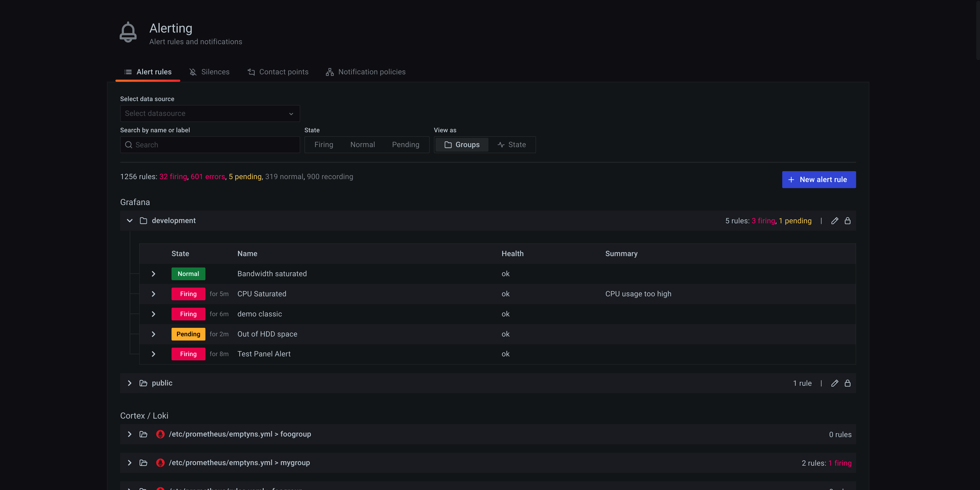Image resolution: width=980 pixels, height=490 pixels.
Task: Click the New alert rule button
Action: point(819,179)
